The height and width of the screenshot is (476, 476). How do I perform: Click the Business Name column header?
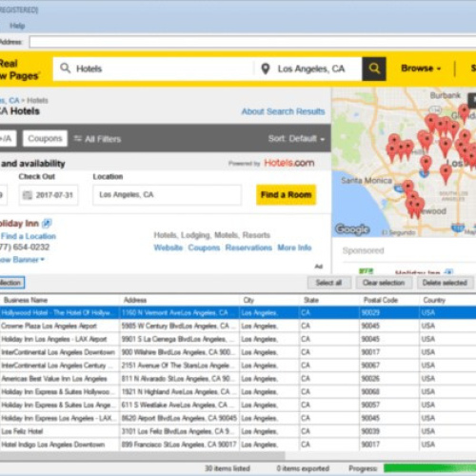point(60,300)
